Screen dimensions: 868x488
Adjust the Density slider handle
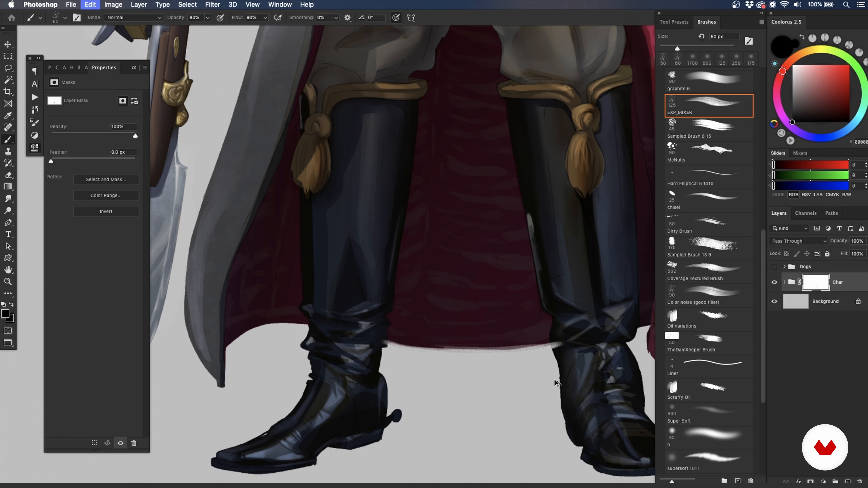coord(135,136)
